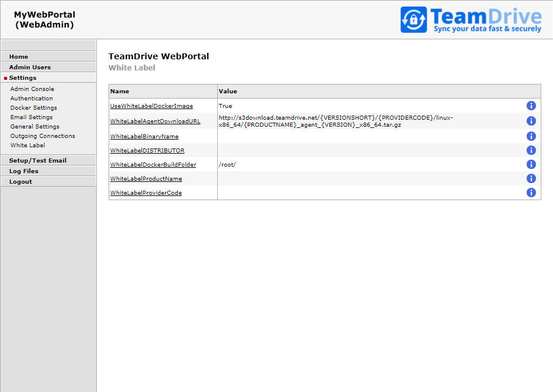Viewport: 553px width, 392px height.
Task: Click Logout in sidebar
Action: [x=48, y=181]
